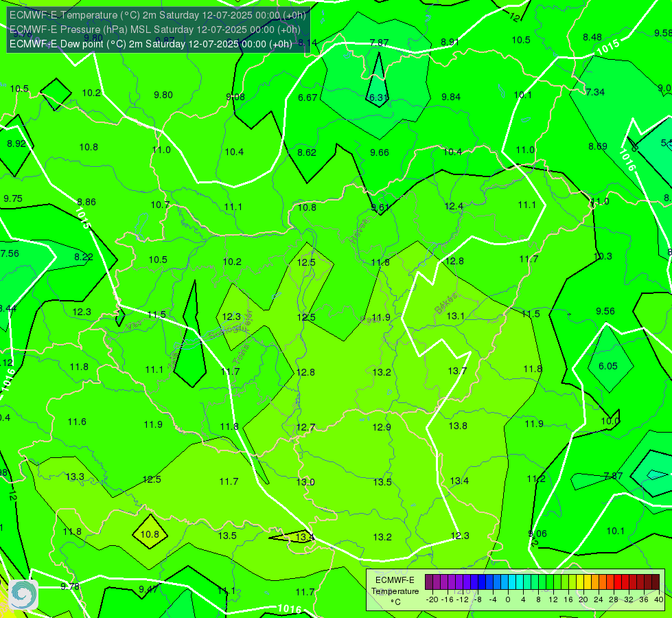Click the 8.62 temperature value
The width and height of the screenshot is (672, 618).
(x=307, y=152)
